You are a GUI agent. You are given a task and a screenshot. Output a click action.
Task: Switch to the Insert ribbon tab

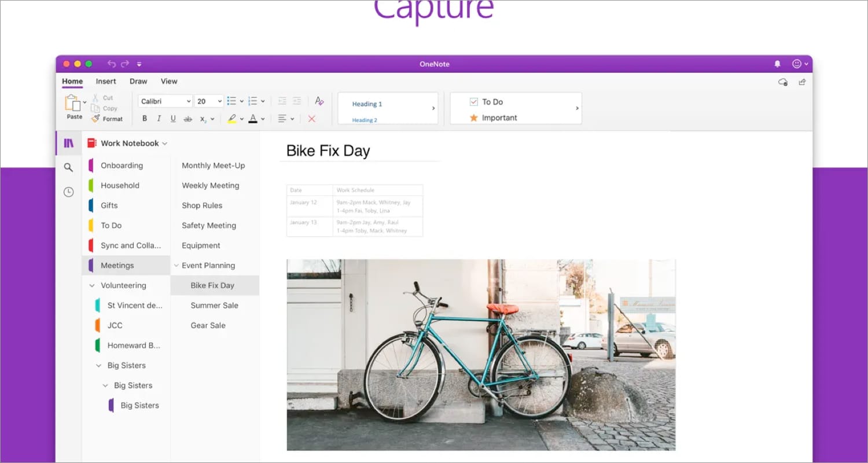coord(106,82)
